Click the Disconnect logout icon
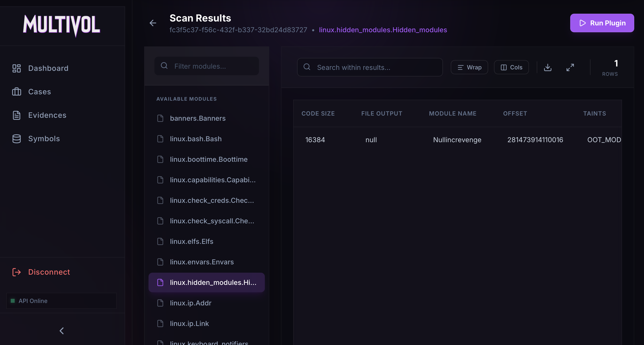 [x=17, y=272]
